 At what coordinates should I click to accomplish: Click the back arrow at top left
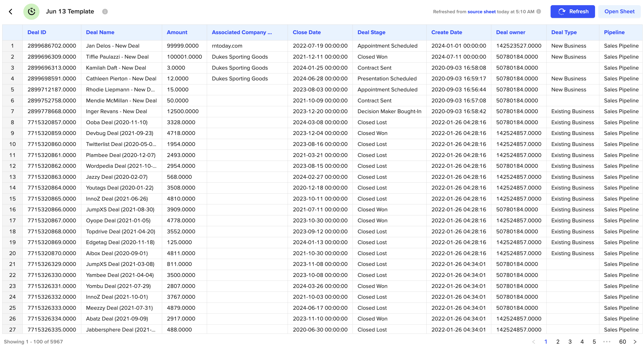(x=11, y=11)
